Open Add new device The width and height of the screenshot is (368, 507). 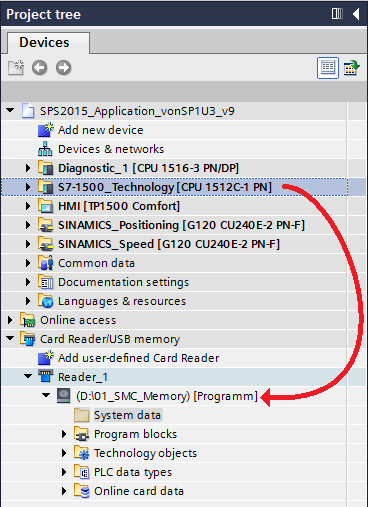coord(101,130)
